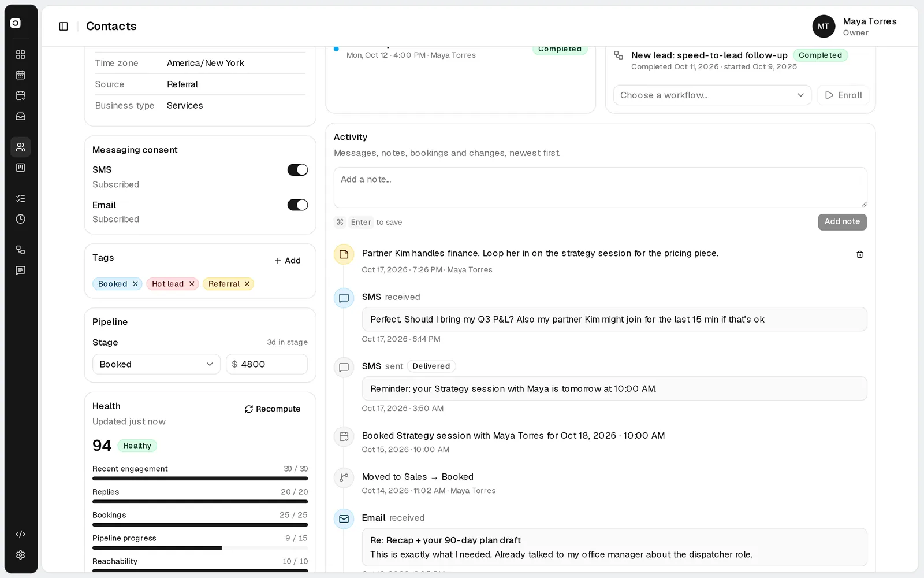Viewport: 924px width, 578px height.
Task: Click the Healthy status badge
Action: (x=137, y=446)
